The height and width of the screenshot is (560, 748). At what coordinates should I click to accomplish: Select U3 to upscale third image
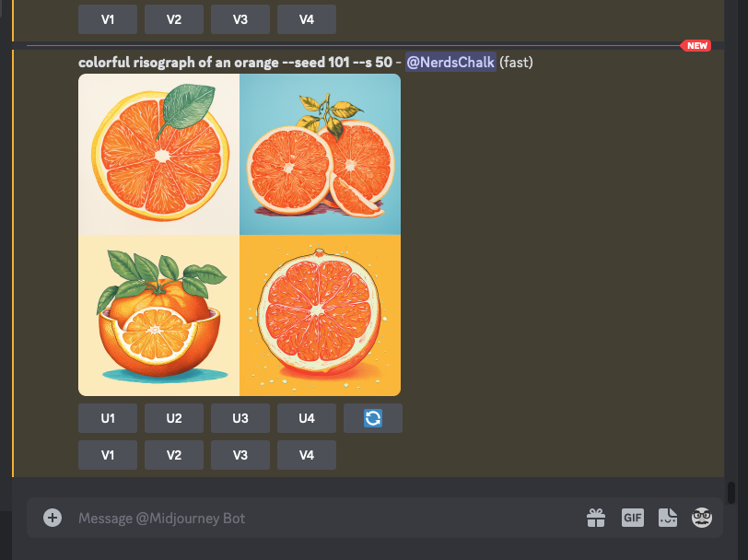[240, 418]
